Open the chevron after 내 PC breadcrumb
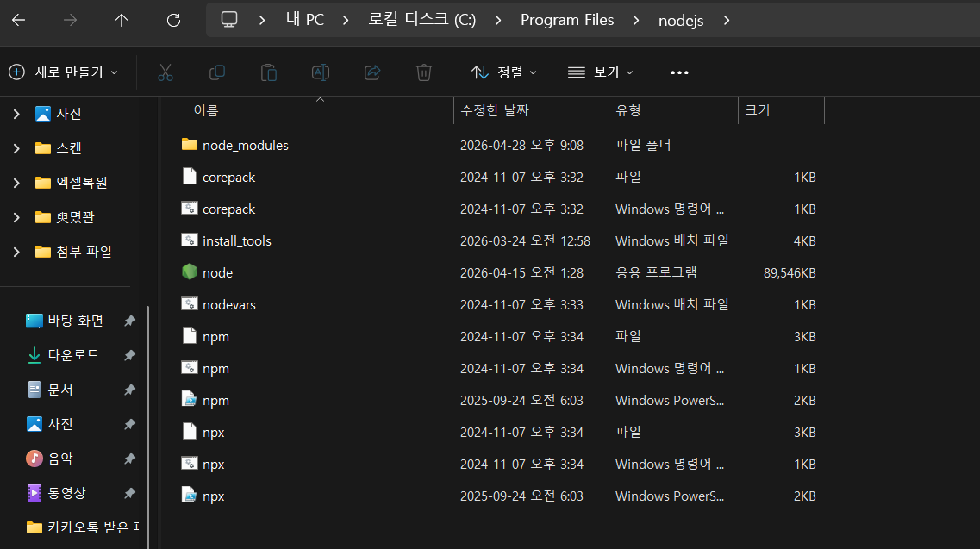 point(346,20)
